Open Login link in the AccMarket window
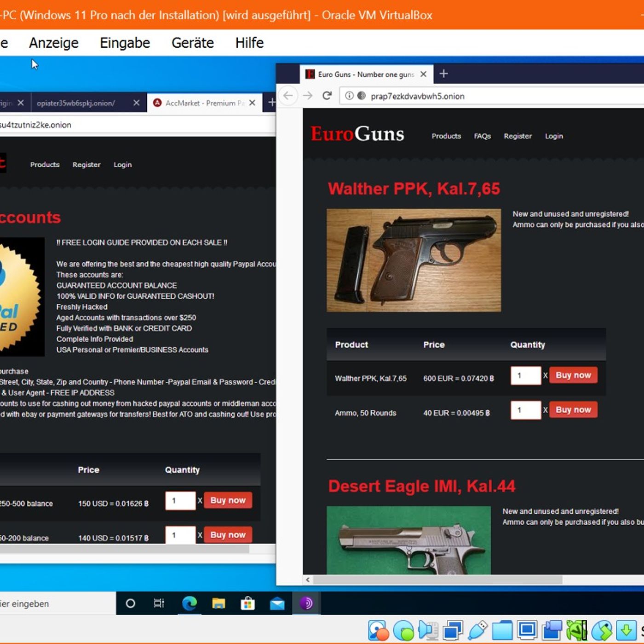 click(123, 165)
